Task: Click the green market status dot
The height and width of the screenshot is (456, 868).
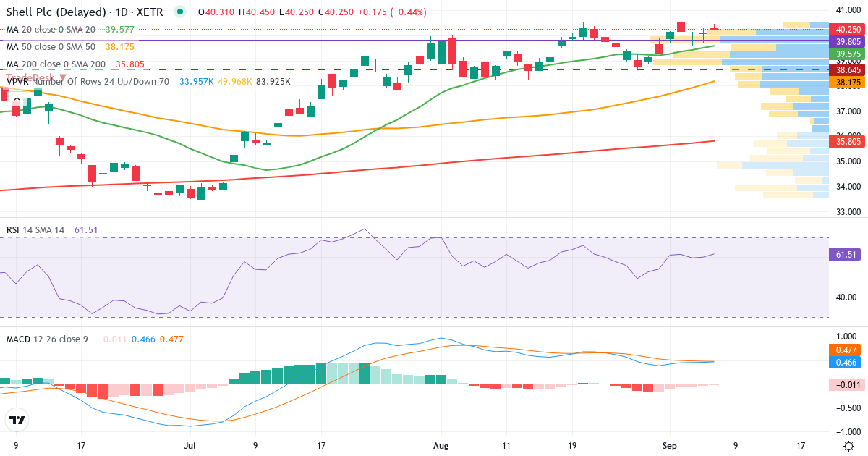Action: click(180, 12)
